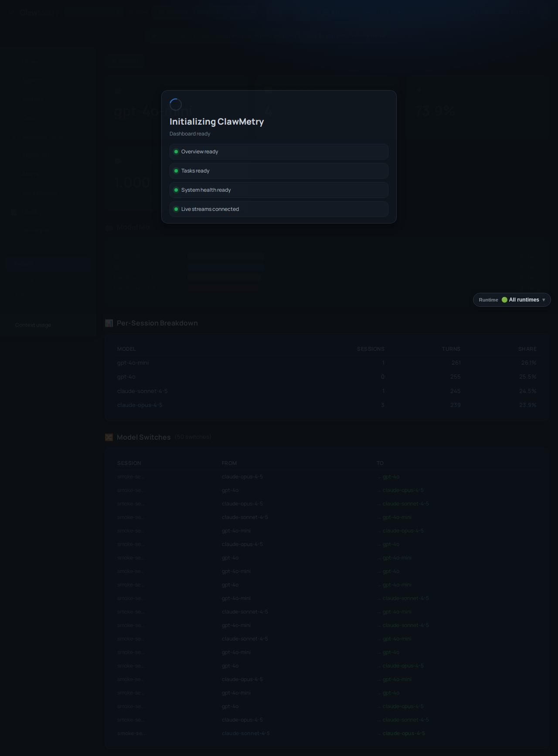Click the Per-Session Breakdown heading
558x756 pixels.
(x=157, y=323)
